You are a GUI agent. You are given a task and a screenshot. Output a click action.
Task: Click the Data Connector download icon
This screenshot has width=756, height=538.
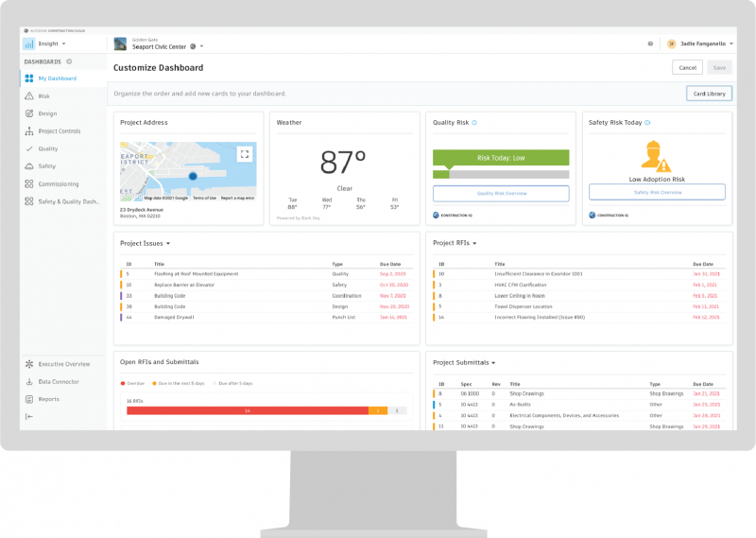coord(29,382)
